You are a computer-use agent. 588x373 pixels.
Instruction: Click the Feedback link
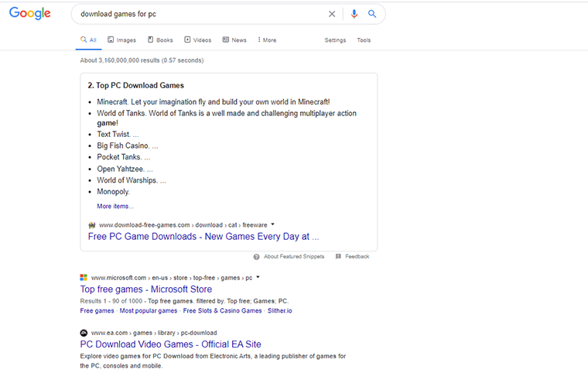357,257
